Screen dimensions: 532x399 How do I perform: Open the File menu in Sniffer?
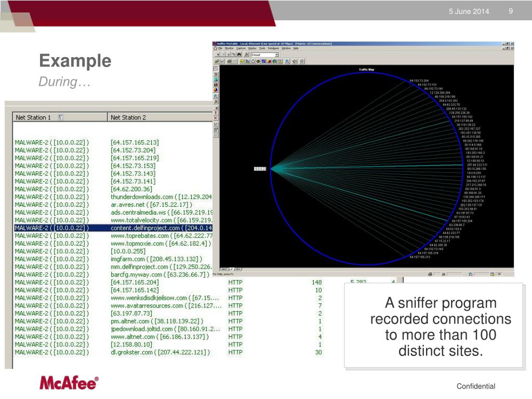[220, 48]
